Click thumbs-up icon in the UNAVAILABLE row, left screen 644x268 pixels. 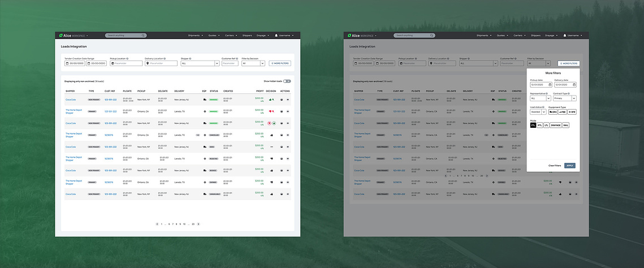pyautogui.click(x=271, y=194)
